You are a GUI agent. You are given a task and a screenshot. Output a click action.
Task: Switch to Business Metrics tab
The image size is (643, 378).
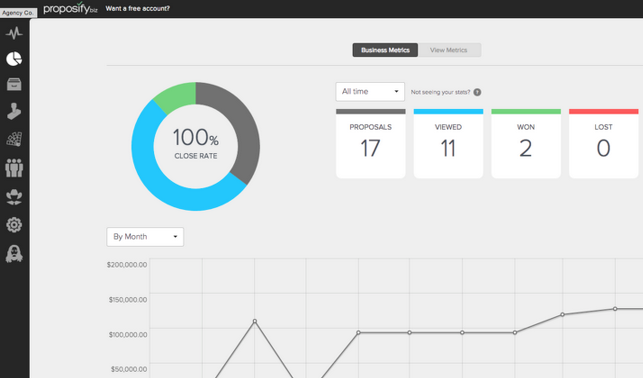point(385,50)
